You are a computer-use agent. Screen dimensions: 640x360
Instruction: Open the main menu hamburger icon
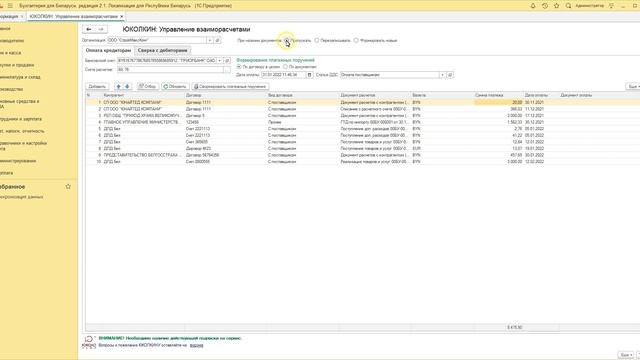[x=10, y=6]
